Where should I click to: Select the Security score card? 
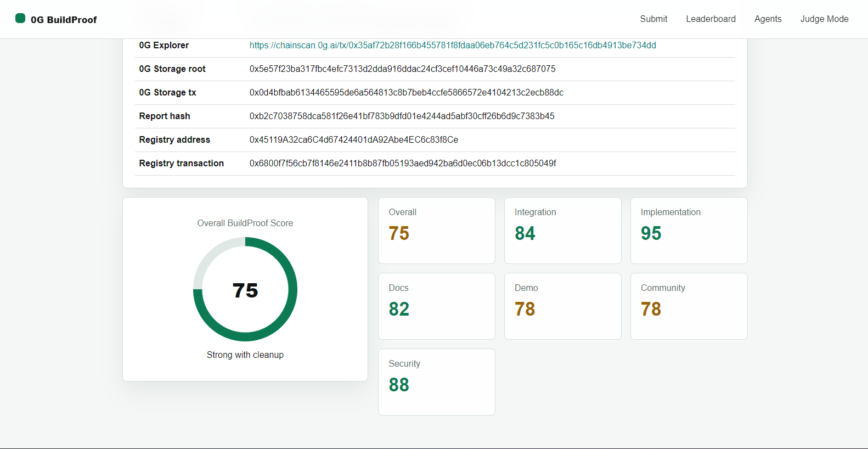tap(436, 382)
